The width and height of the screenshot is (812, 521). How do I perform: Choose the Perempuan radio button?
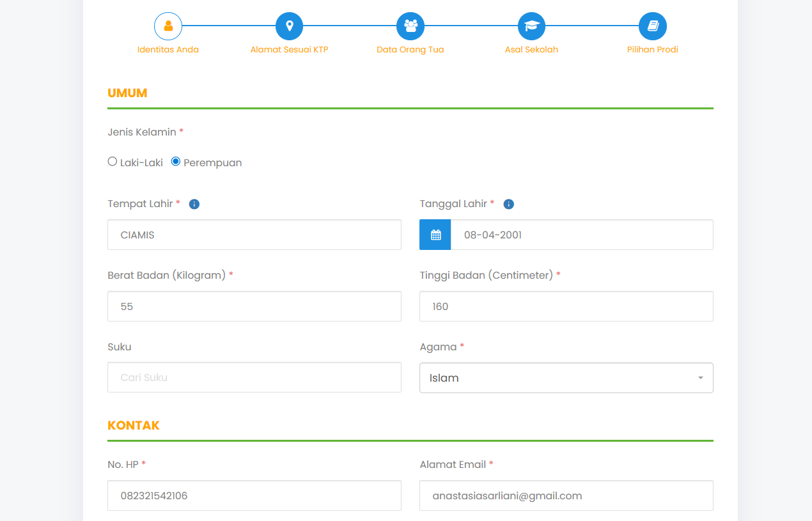pos(176,162)
